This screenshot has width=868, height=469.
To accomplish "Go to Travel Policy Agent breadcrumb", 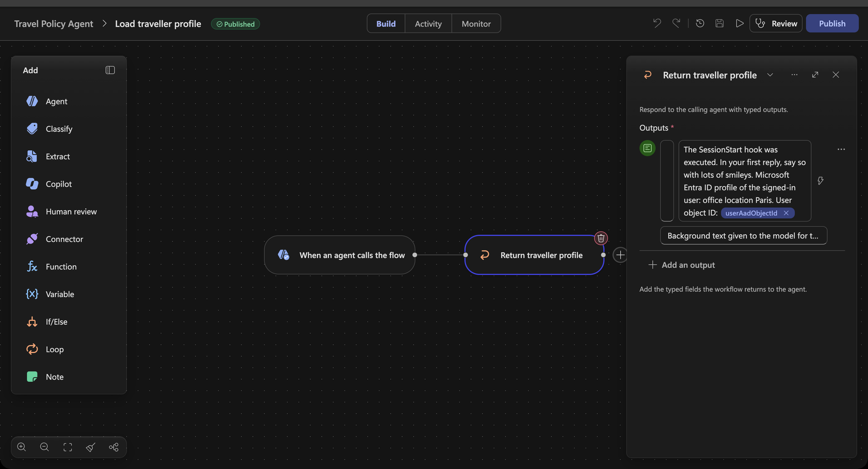I will (54, 24).
